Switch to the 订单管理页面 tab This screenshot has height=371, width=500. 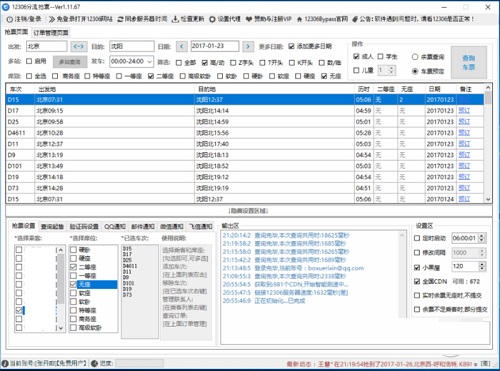pyautogui.click(x=51, y=33)
